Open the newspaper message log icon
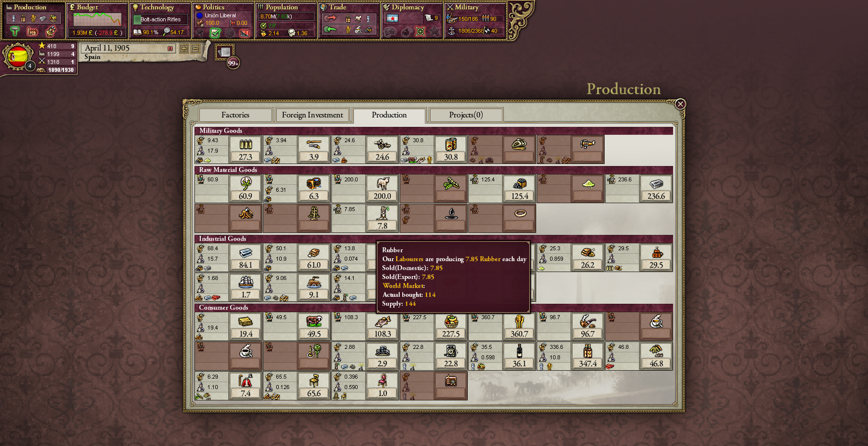The height and width of the screenshot is (446, 868). click(x=225, y=52)
